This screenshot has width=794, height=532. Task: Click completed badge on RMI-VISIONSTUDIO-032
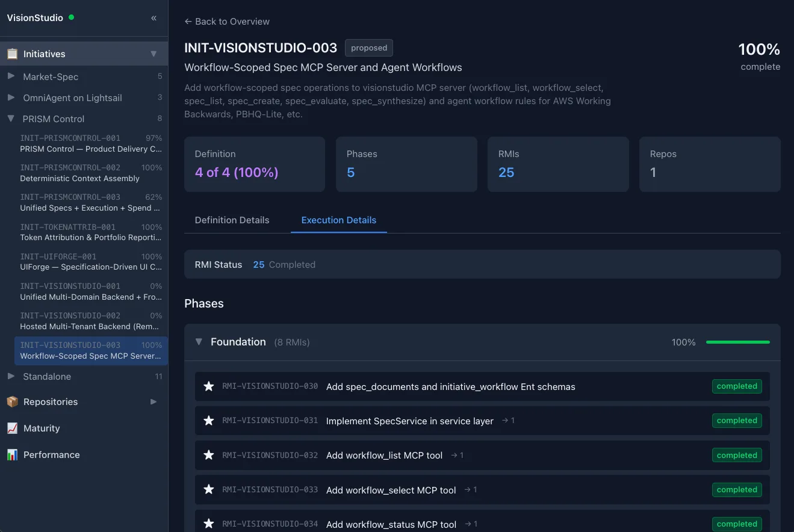point(737,455)
